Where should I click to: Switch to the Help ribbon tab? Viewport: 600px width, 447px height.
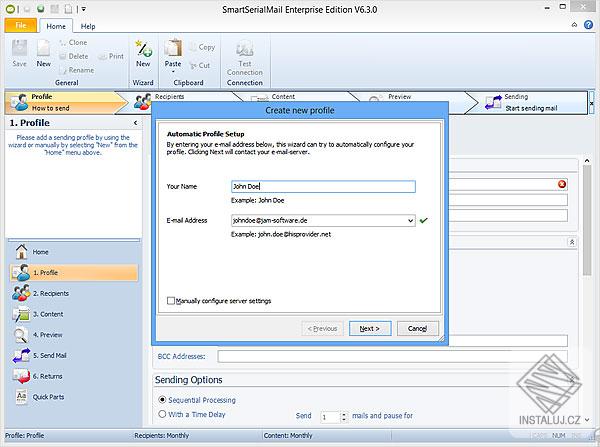(88, 26)
